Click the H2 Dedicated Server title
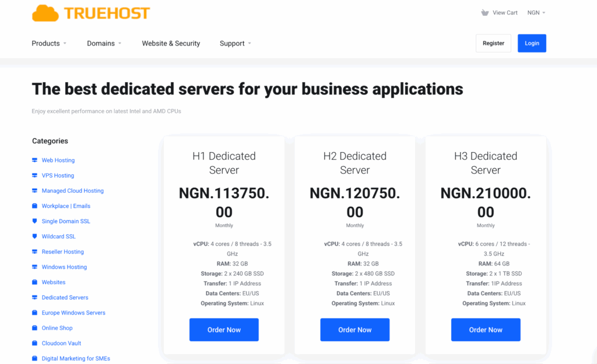Image resolution: width=597 pixels, height=364 pixels. (355, 163)
